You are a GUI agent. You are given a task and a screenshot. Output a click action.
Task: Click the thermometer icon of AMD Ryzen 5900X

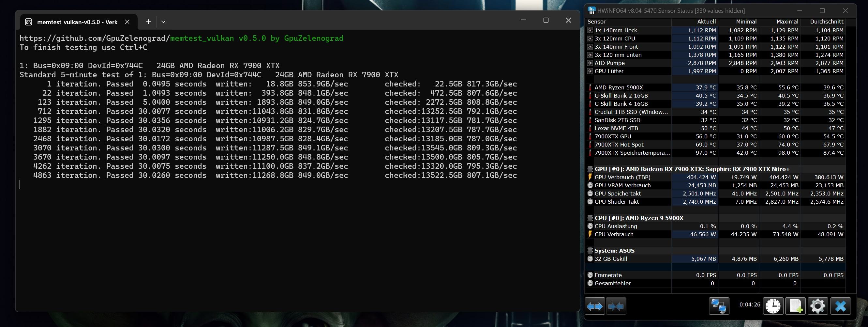point(590,87)
